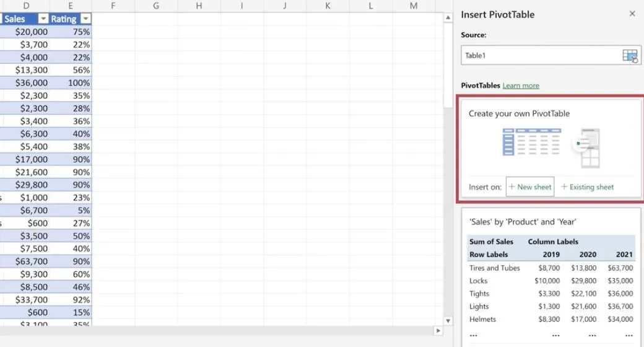Click the cell with $29,800 in Sales column

[25, 185]
